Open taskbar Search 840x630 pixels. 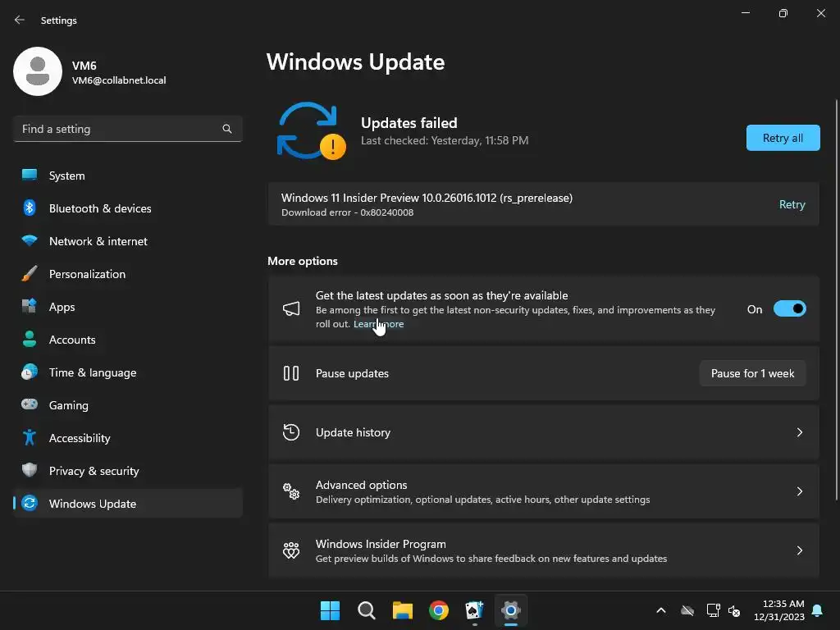tap(367, 610)
